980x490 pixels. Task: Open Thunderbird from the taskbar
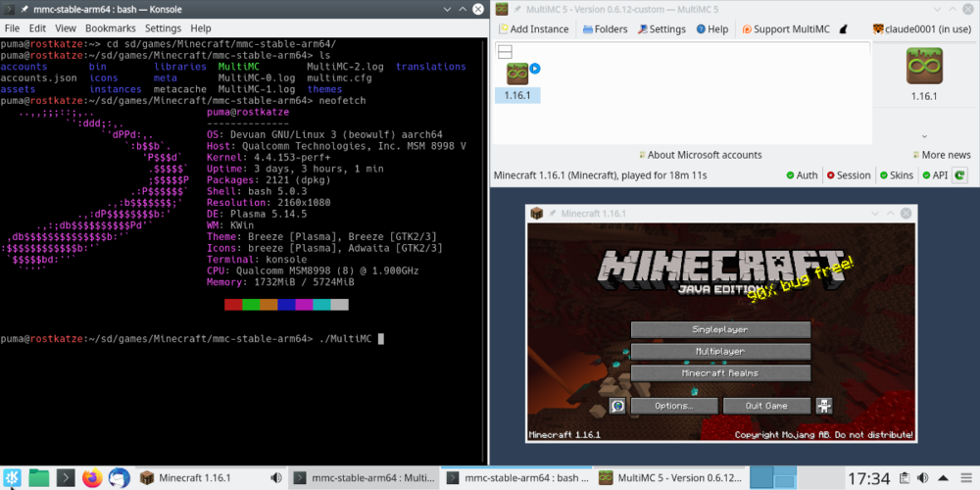pyautogui.click(x=120, y=478)
